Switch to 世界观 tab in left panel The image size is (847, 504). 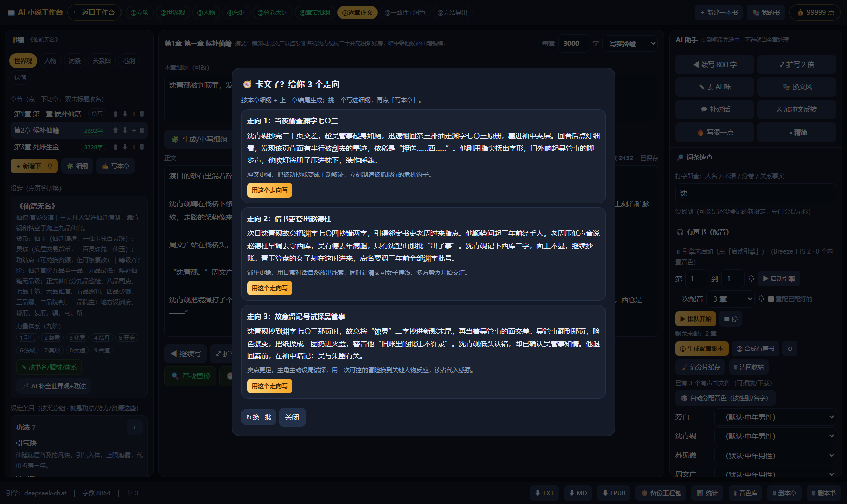point(23,61)
